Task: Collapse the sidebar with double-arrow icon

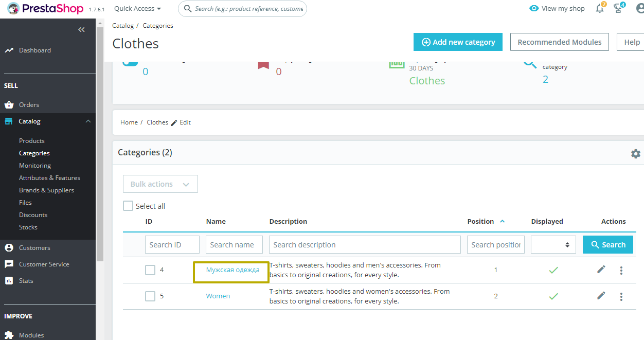Action: tap(81, 30)
